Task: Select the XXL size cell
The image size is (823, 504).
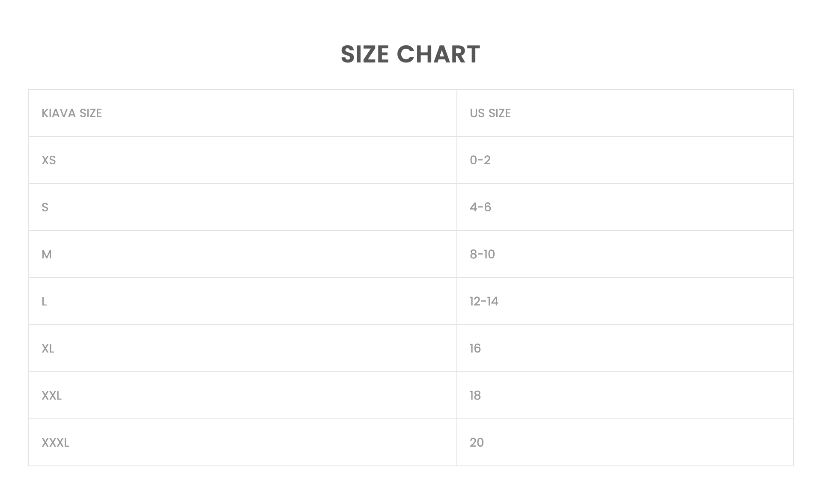Action: [x=51, y=396]
